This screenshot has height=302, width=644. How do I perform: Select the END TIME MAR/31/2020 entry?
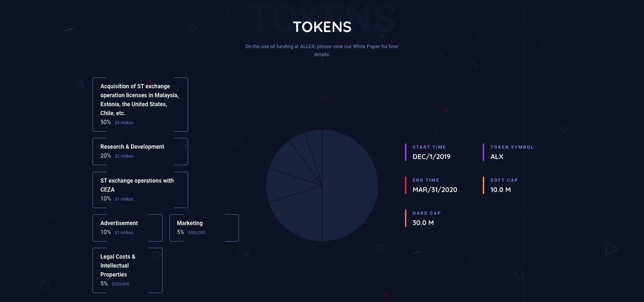pyautogui.click(x=435, y=185)
